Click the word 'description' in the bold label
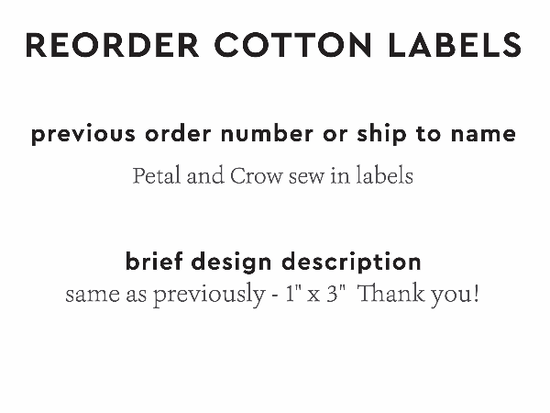Image resolution: width=550 pixels, height=413 pixels. pyautogui.click(x=351, y=262)
